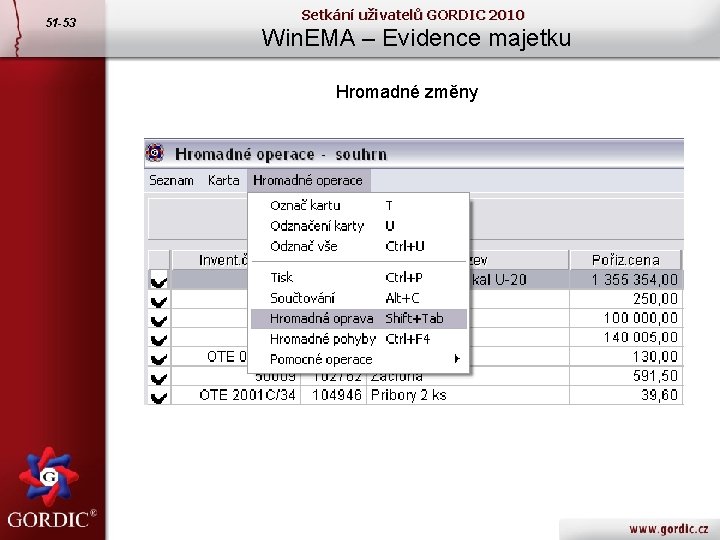
Task: Expand the Pomocné operace submenu arrow
Action: 456,359
